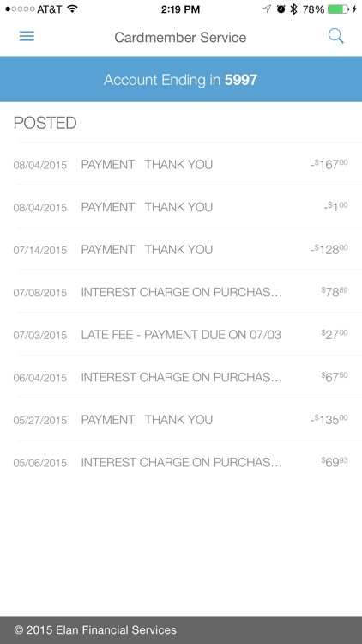Tap the Elan Financial Services copyright footer
The image size is (362, 644).
coord(95,629)
